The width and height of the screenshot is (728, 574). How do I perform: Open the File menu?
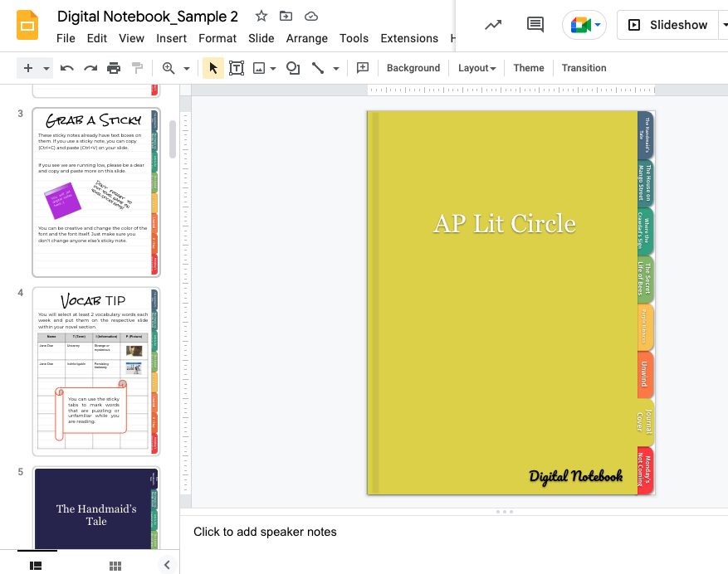click(66, 38)
